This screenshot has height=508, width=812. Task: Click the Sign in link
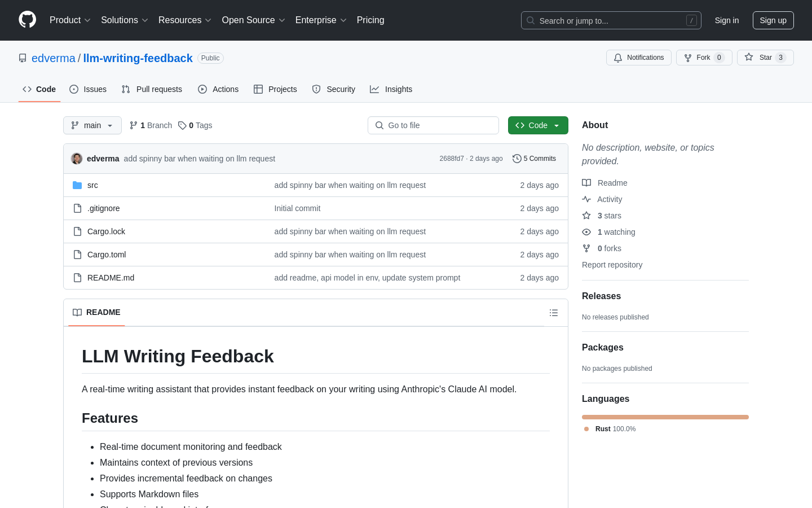point(727,20)
